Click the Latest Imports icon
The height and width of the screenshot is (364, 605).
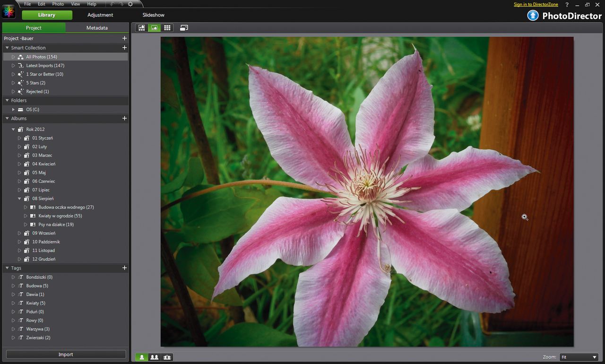pyautogui.click(x=20, y=65)
